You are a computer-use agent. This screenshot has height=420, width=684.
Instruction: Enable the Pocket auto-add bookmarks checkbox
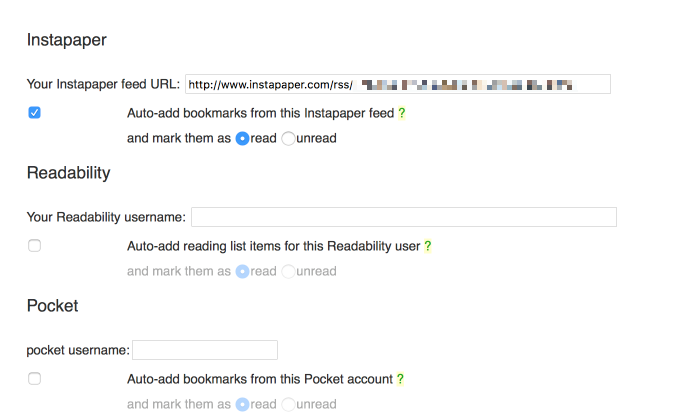(x=34, y=379)
